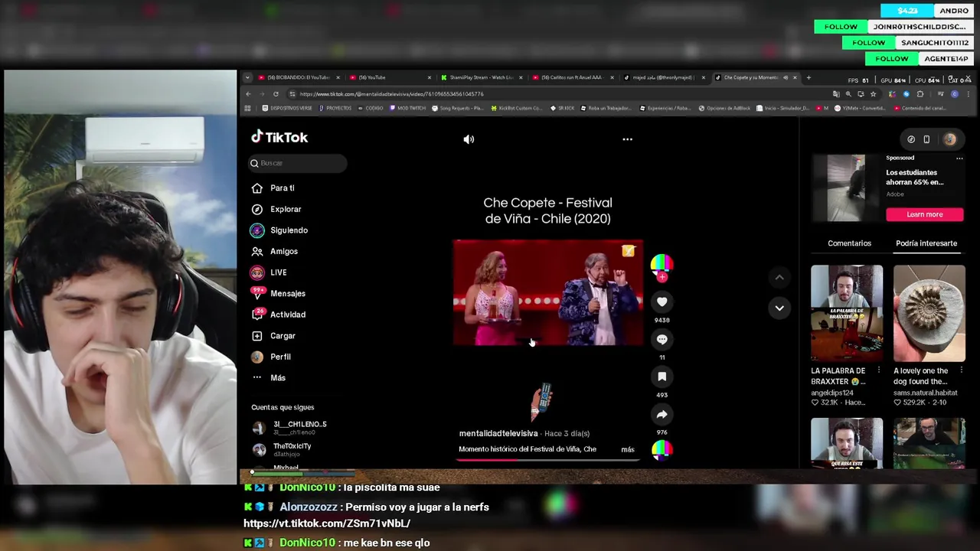Save video with bookmark icon
This screenshot has height=551, width=980.
(x=662, y=377)
